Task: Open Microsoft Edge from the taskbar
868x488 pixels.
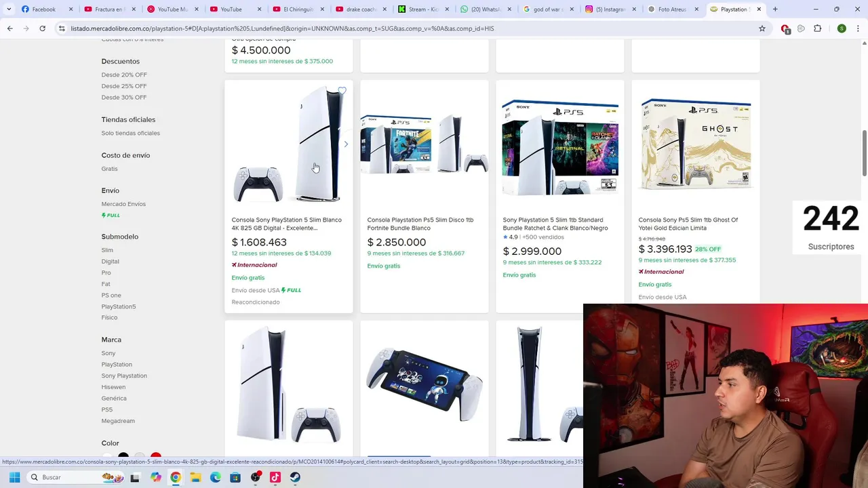Action: click(x=216, y=477)
